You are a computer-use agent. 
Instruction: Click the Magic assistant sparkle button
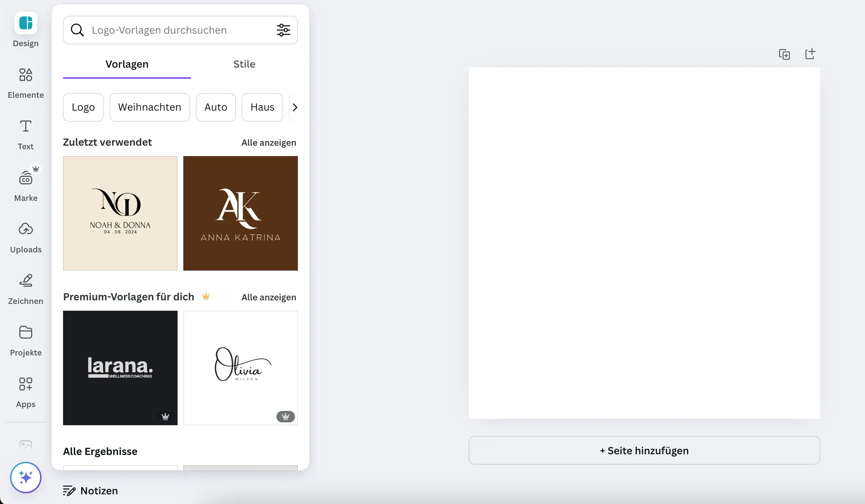click(26, 478)
